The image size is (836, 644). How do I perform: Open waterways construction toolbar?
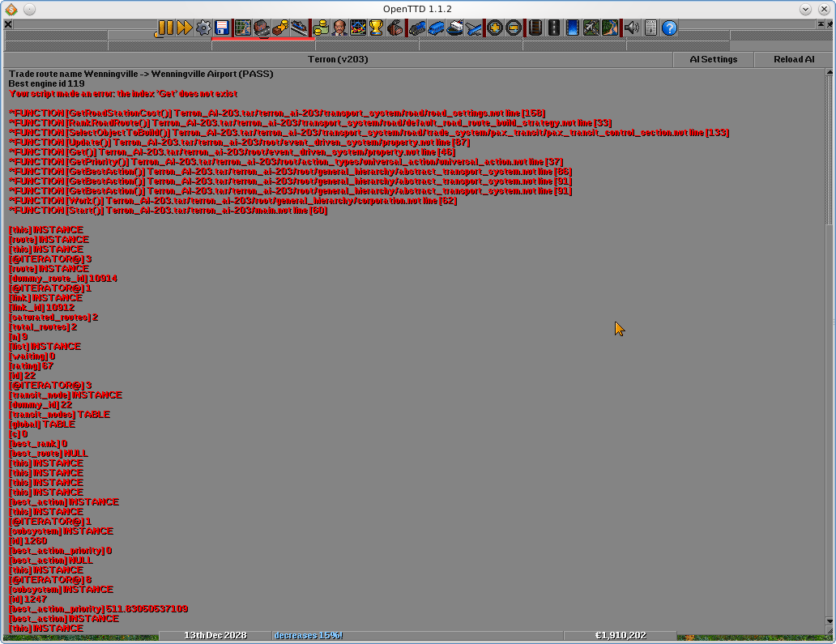pos(572,28)
